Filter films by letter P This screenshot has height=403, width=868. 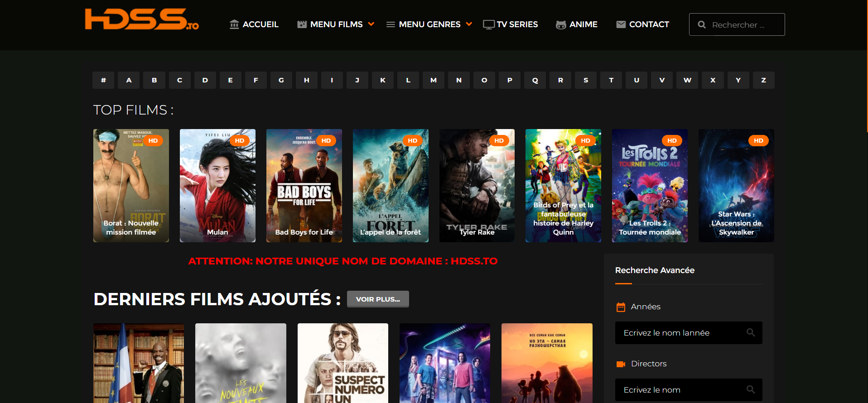pyautogui.click(x=510, y=80)
